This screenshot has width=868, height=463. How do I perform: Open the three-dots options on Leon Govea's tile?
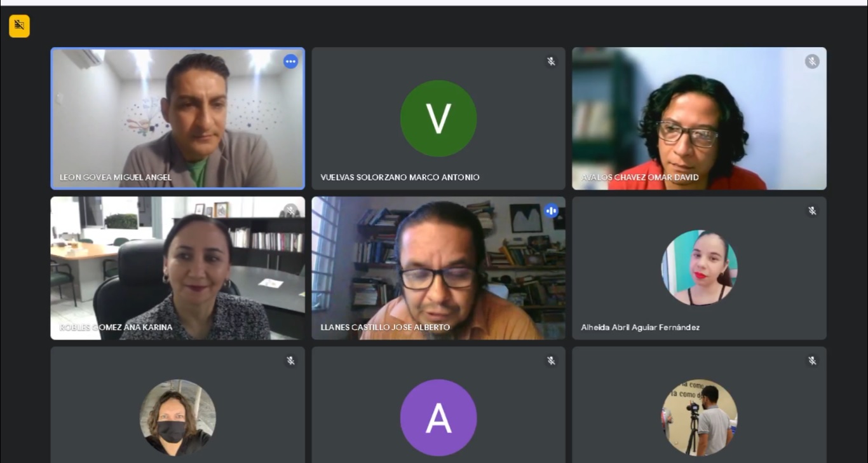(x=290, y=62)
